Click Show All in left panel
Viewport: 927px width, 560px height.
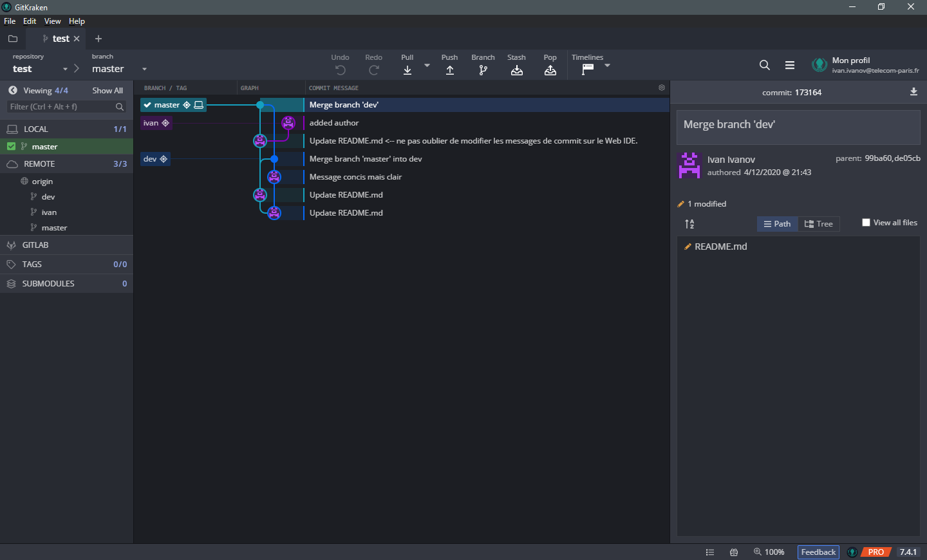point(108,91)
